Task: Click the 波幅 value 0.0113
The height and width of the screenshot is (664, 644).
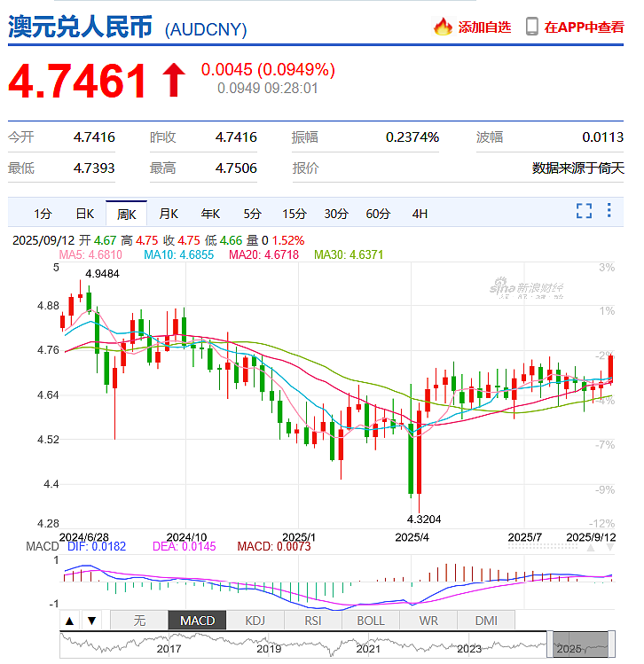Action: click(x=603, y=137)
